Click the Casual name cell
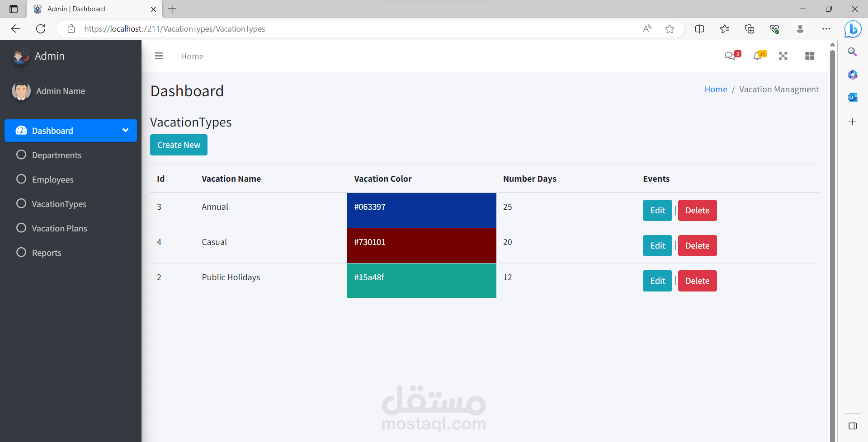The image size is (868, 442). (214, 242)
